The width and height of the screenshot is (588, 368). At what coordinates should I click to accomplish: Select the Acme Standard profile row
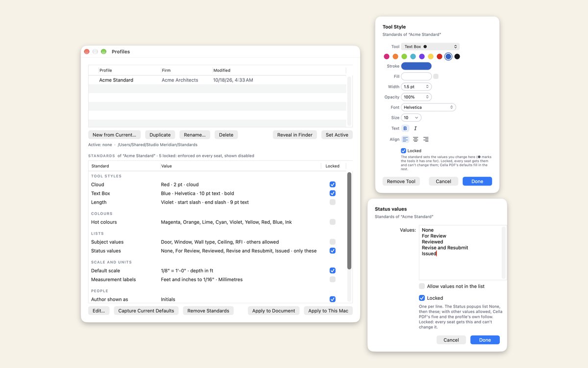tap(218, 80)
